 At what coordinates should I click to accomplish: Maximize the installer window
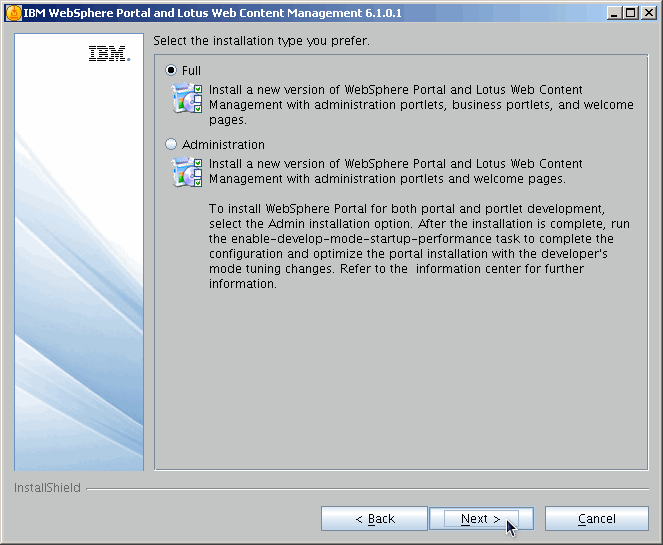click(629, 13)
